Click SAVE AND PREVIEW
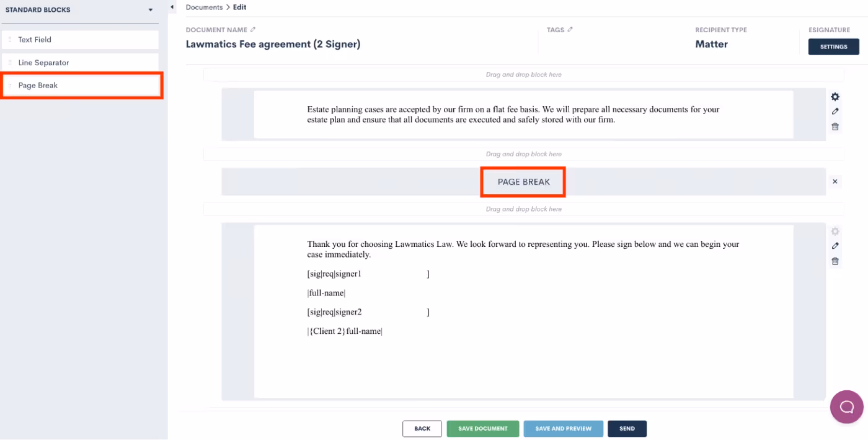 pyautogui.click(x=563, y=428)
